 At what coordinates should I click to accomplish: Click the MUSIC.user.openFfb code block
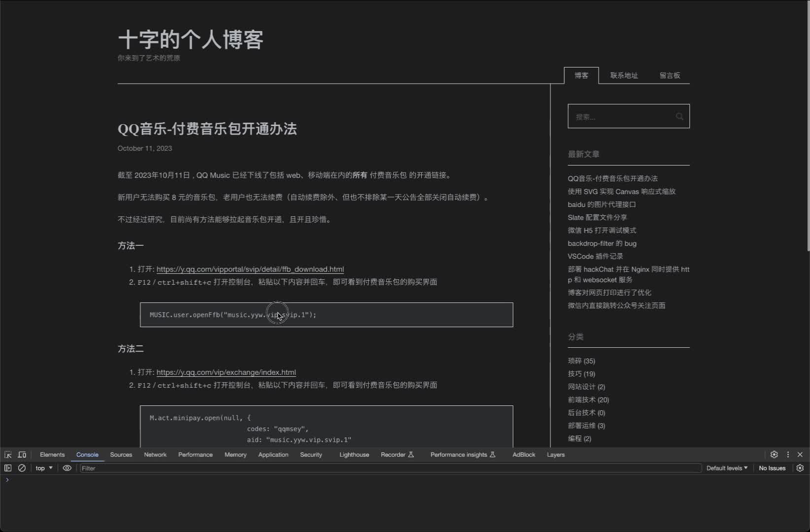coord(327,315)
